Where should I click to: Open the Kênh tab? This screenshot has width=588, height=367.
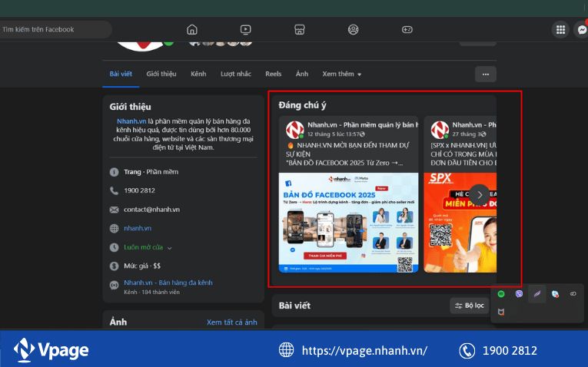tap(198, 74)
